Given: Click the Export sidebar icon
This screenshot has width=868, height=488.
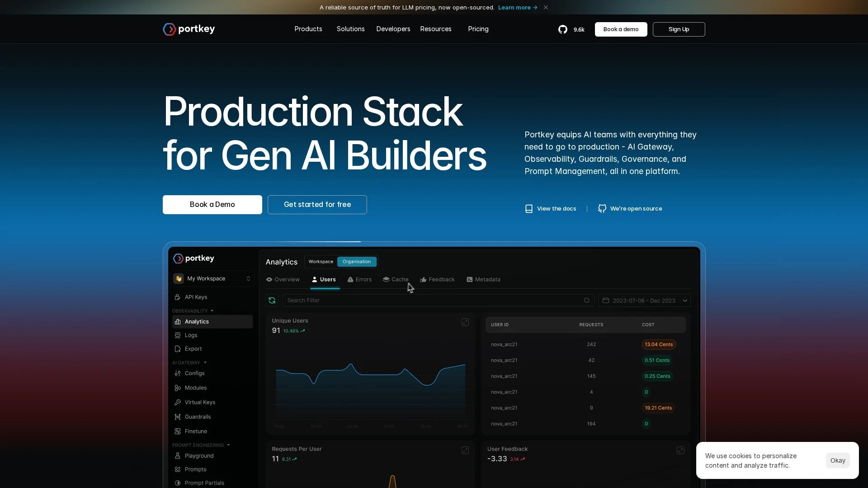Looking at the screenshot, I should click(178, 349).
